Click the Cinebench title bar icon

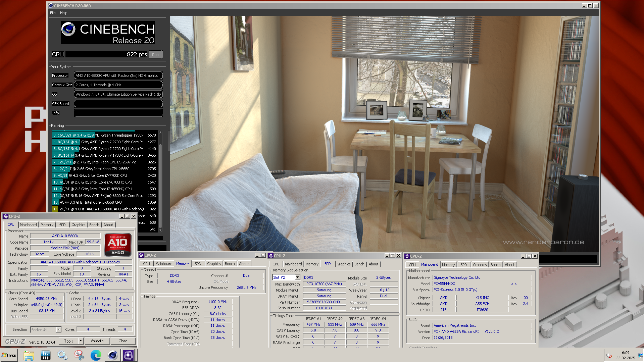click(51, 6)
